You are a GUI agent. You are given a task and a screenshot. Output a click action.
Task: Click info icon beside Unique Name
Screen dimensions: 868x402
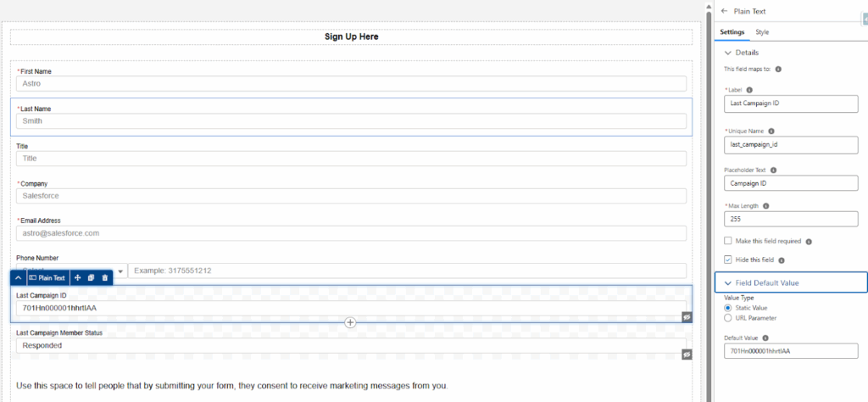click(x=771, y=131)
